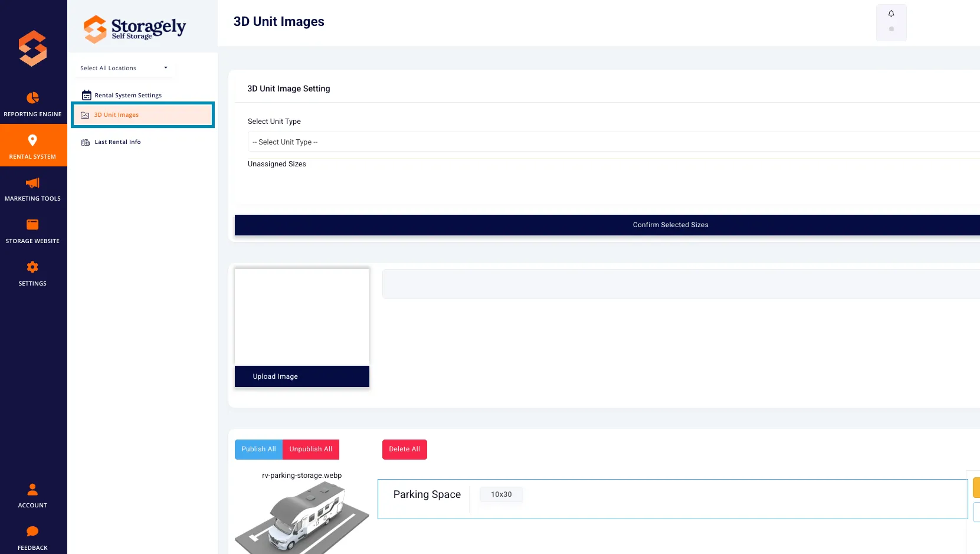Viewport: 980px width, 554px height.
Task: Click Confirm Selected Sizes button
Action: click(x=607, y=225)
